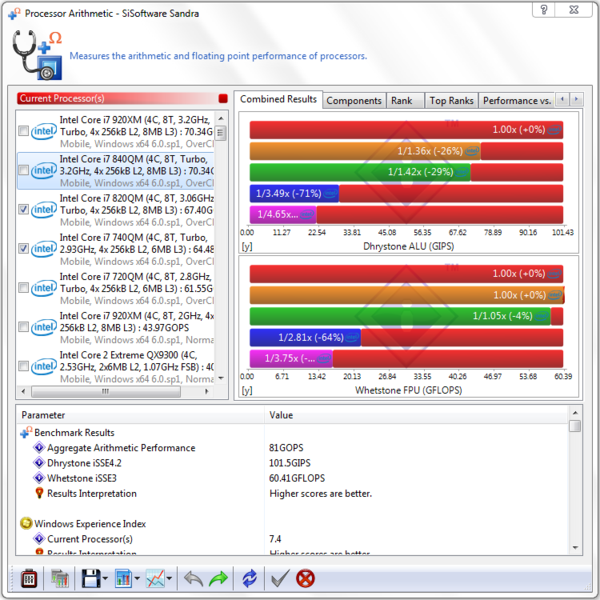
Task: Open the line graph view icon
Action: point(155,578)
